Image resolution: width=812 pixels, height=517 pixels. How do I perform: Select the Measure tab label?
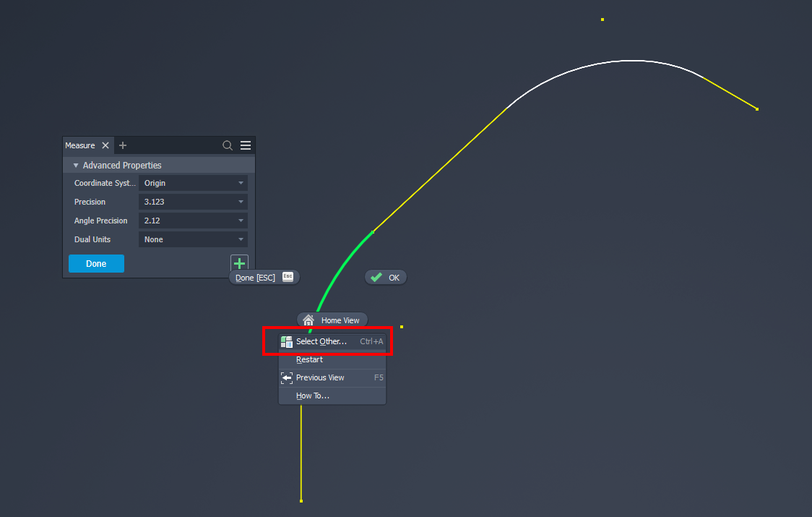[x=80, y=145]
